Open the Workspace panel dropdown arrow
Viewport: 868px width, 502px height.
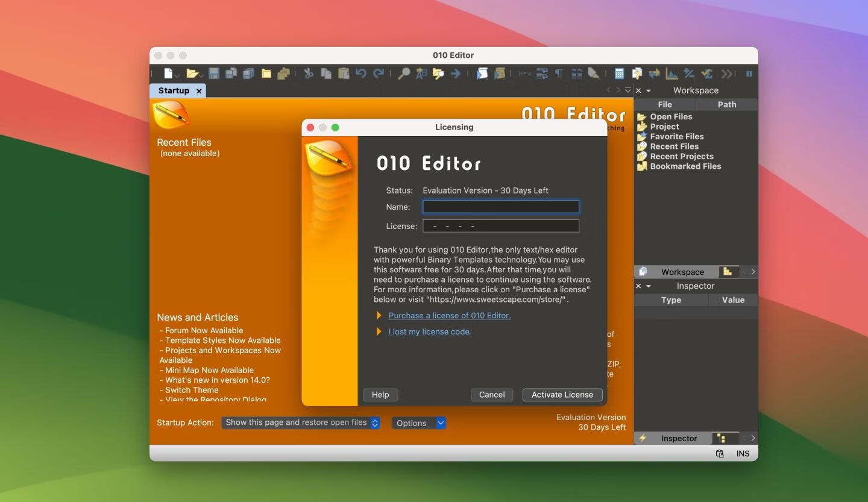pos(649,90)
